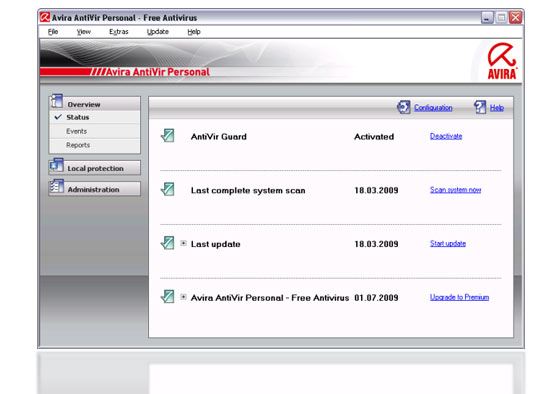
Task: Minimize the Avira window
Action: point(487,17)
